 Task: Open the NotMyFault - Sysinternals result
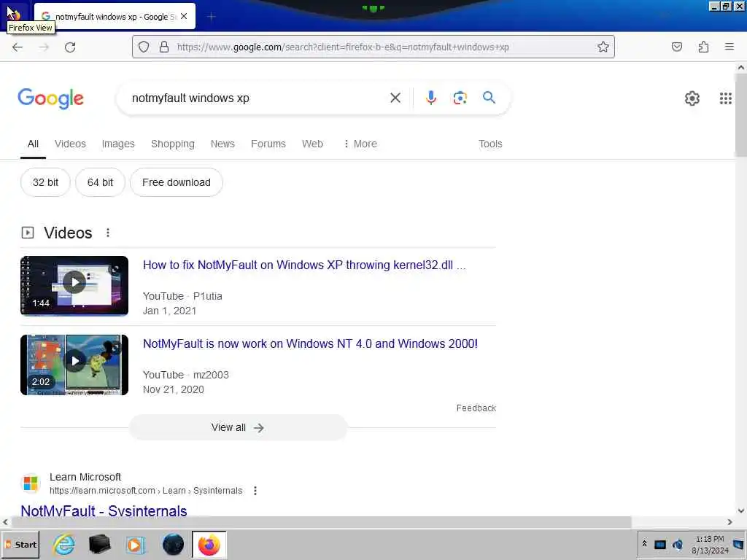coord(104,510)
